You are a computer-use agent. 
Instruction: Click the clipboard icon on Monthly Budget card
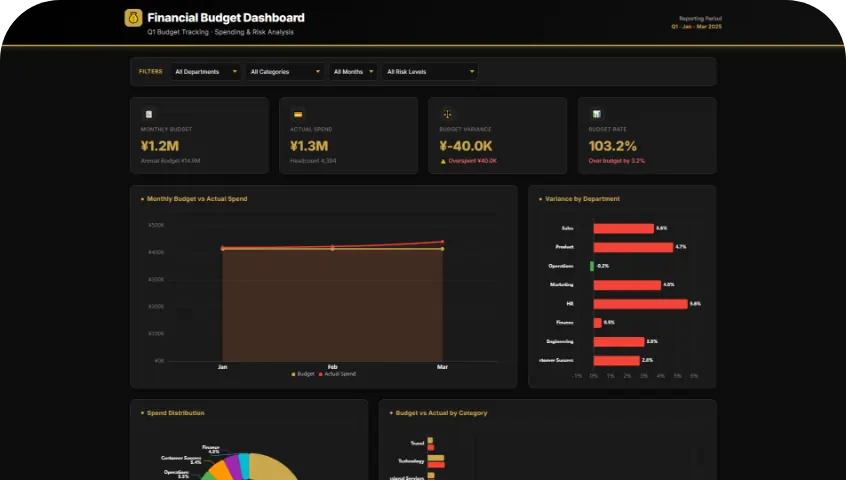click(x=149, y=114)
